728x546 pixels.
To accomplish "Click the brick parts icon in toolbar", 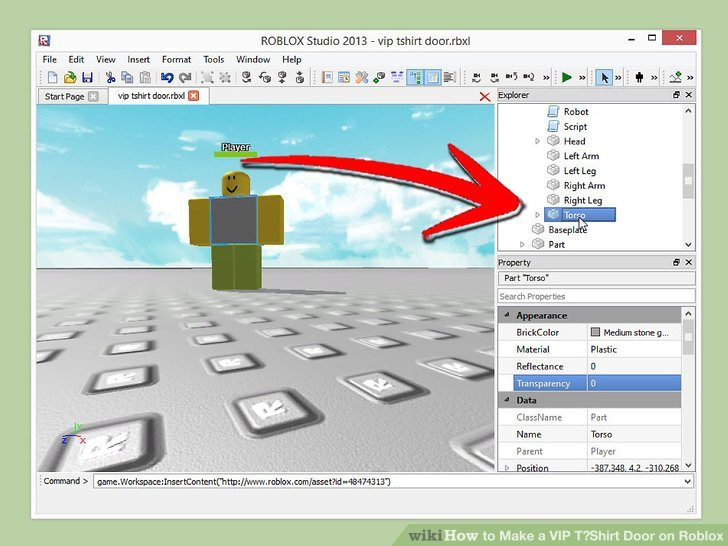I will tap(379, 77).
